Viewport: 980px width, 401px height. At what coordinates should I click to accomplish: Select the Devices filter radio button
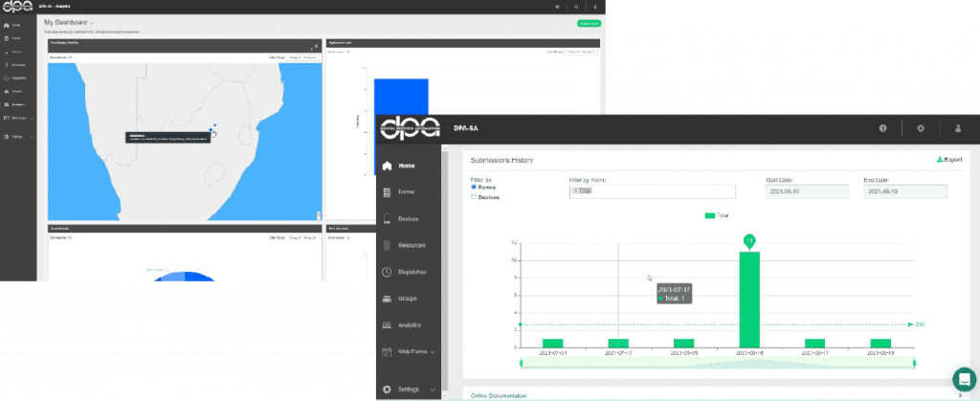tap(474, 197)
